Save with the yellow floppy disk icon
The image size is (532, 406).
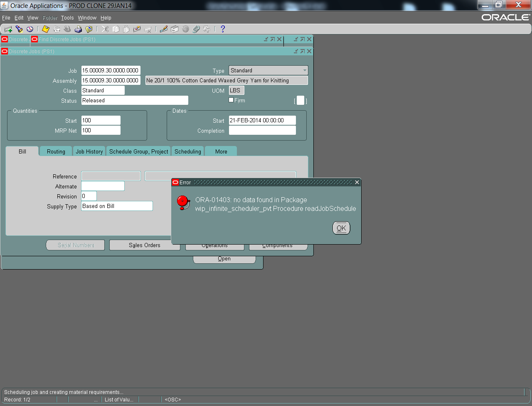[46, 29]
